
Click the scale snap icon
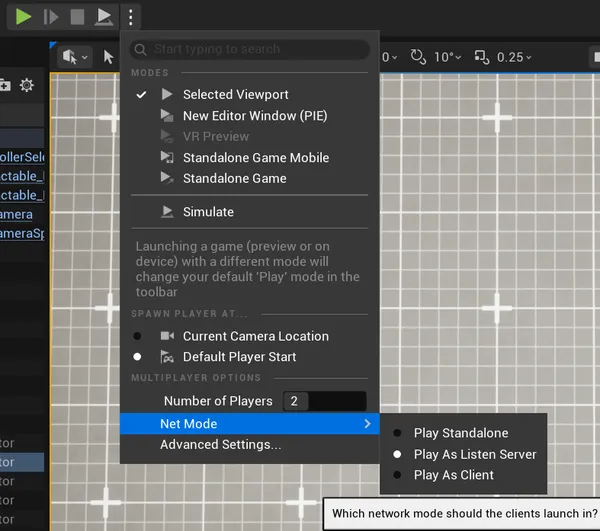[x=481, y=57]
